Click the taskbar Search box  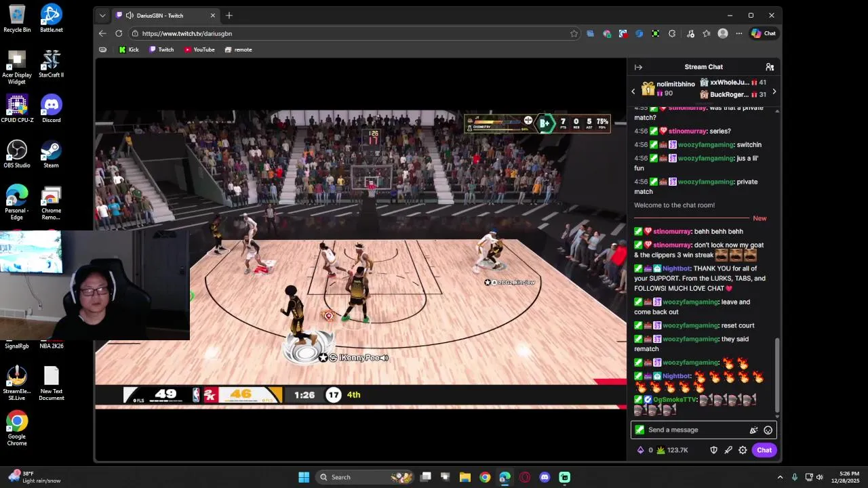[366, 477]
